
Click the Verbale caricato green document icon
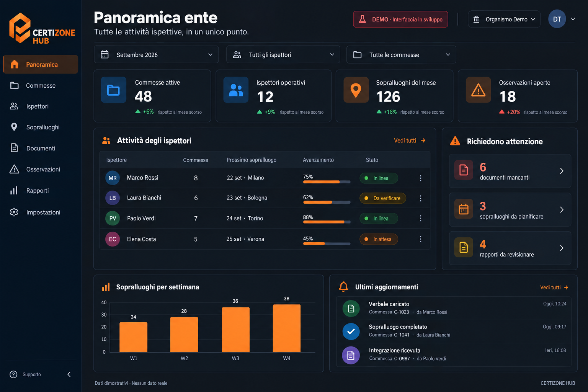(x=351, y=309)
